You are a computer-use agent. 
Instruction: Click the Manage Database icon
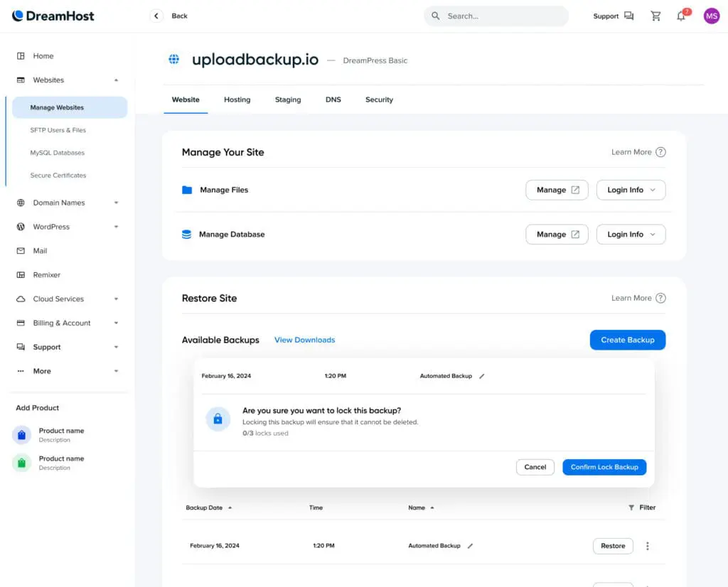pyautogui.click(x=187, y=235)
